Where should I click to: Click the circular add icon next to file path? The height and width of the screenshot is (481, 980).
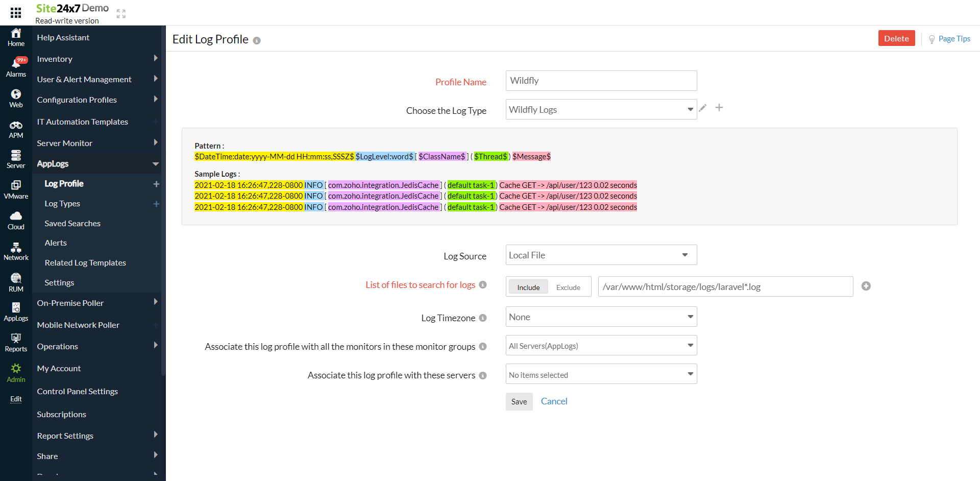866,286
